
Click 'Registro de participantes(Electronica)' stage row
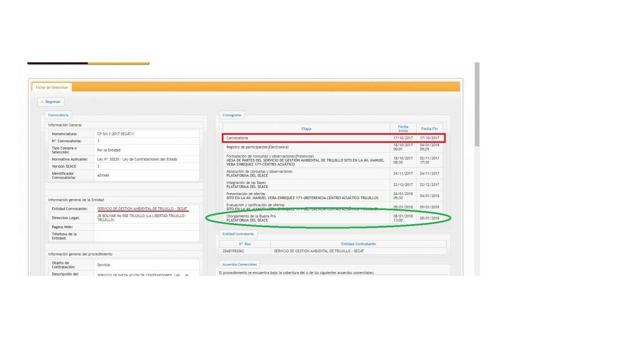(333, 147)
